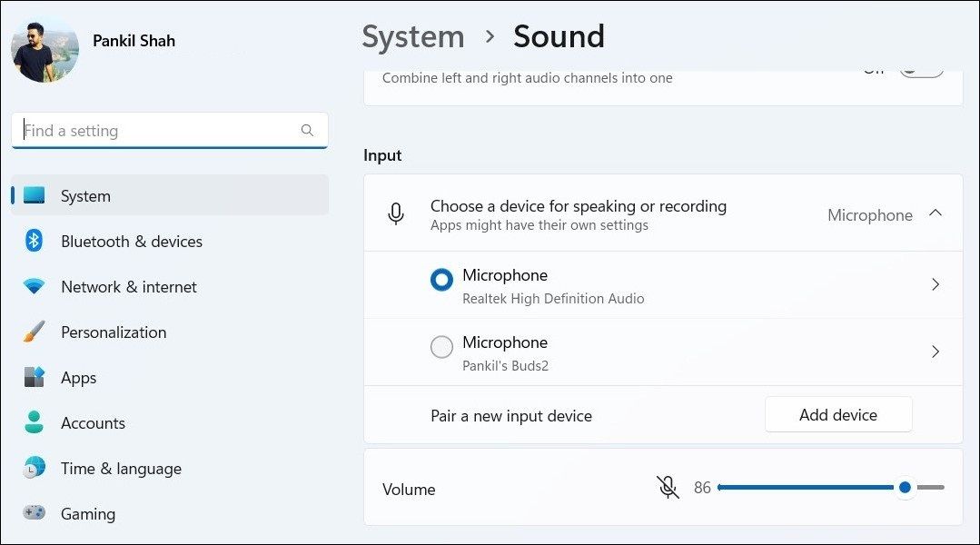Image resolution: width=980 pixels, height=545 pixels.
Task: Select Pankil's Buds2 as input device
Action: [442, 348]
